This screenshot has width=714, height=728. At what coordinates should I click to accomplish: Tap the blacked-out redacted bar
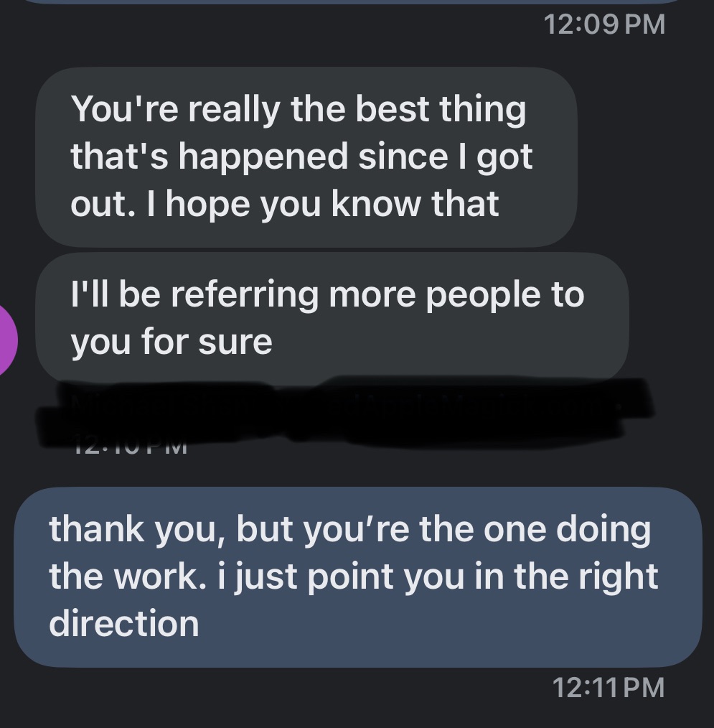[344, 409]
